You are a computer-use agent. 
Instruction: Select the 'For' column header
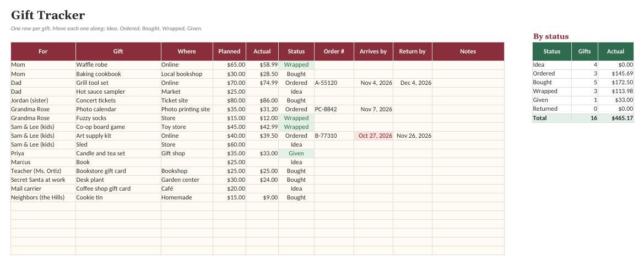tap(43, 51)
